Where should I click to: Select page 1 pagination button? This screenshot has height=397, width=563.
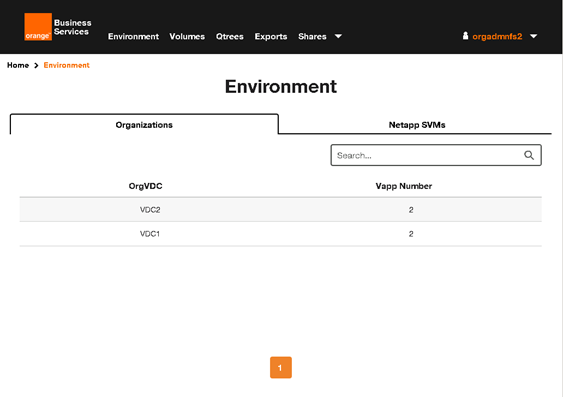click(x=281, y=368)
